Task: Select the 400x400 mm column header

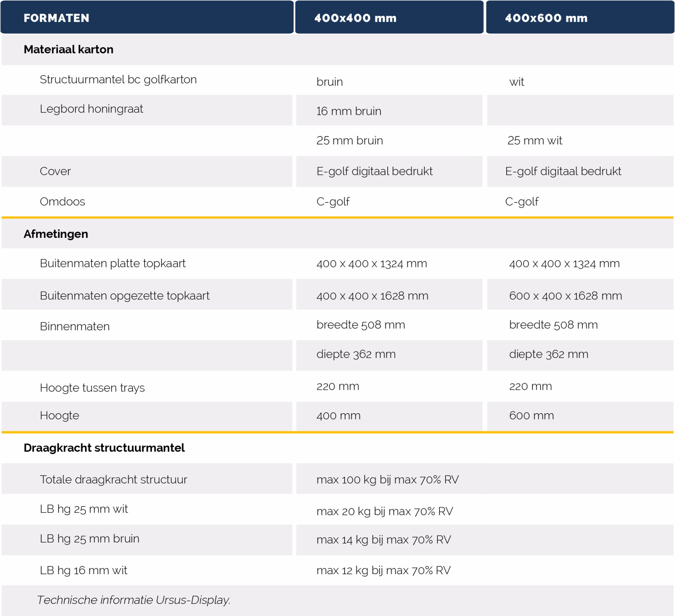Action: [355, 18]
